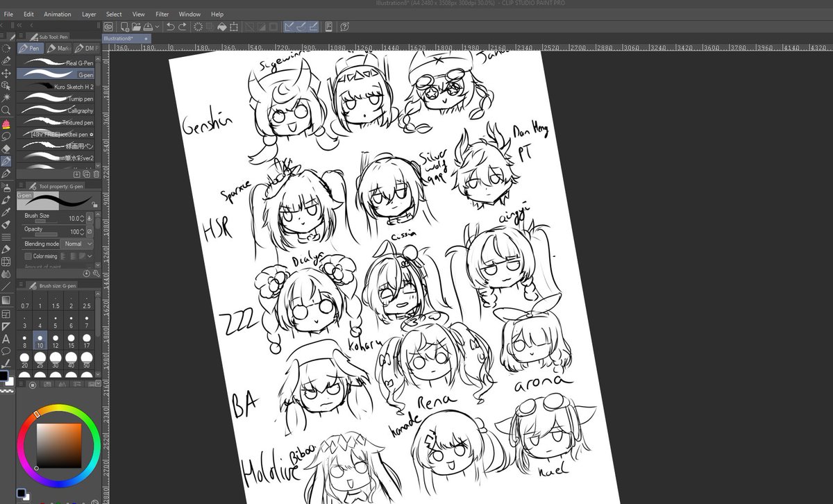Viewport: 833px width, 504px height.
Task: Toggle the brush size pen pressure dynamics button
Action: (x=90, y=218)
